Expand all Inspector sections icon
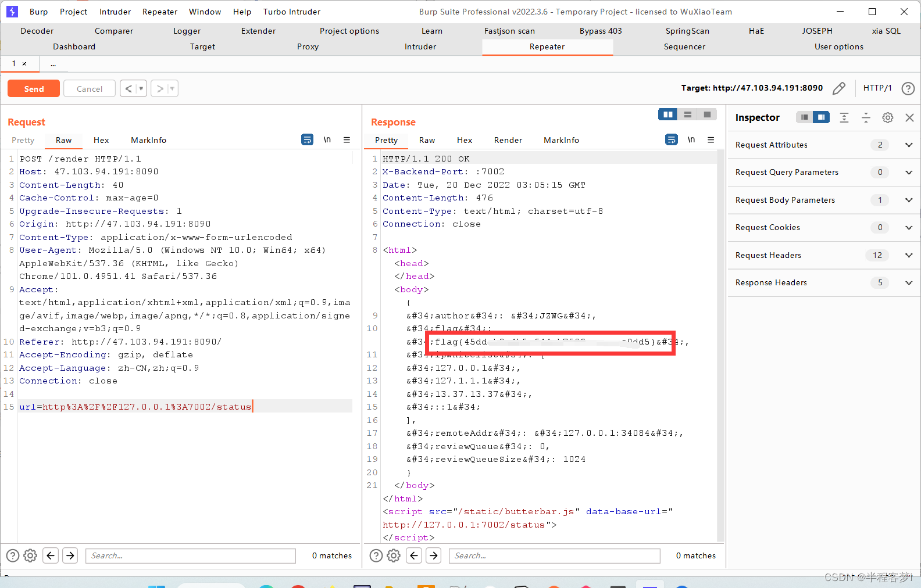Viewport: 921px width, 588px height. point(844,117)
